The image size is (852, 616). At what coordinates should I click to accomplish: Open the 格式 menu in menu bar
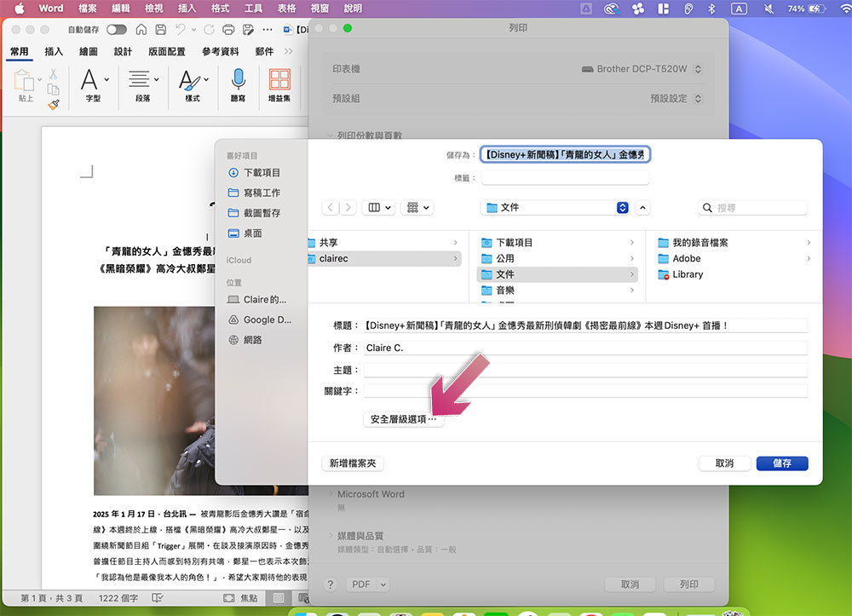220,9
